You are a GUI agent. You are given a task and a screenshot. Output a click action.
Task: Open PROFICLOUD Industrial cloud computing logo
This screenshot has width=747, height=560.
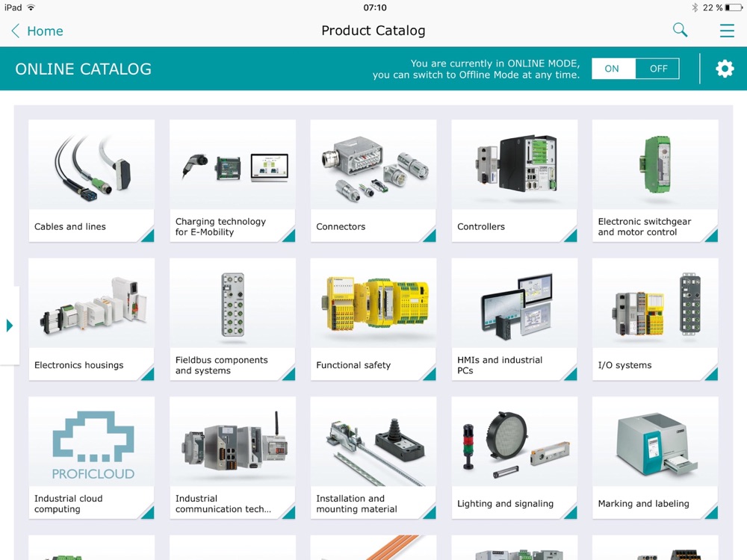pos(91,441)
